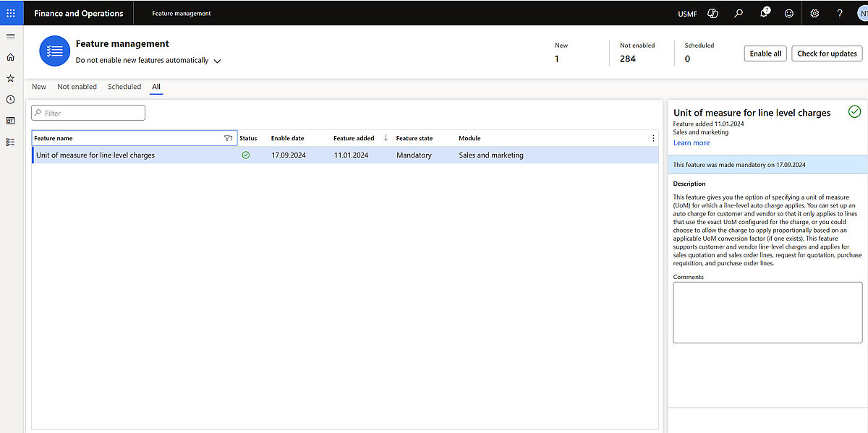Open the Learn more link

point(692,142)
